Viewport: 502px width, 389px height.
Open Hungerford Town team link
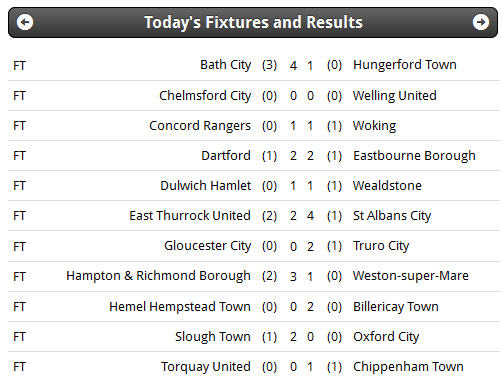(x=405, y=65)
